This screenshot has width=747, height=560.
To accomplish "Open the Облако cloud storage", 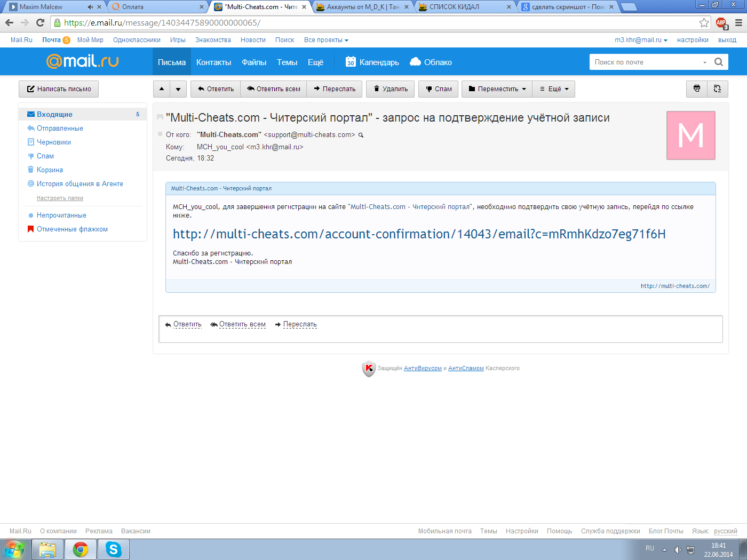I will 431,62.
